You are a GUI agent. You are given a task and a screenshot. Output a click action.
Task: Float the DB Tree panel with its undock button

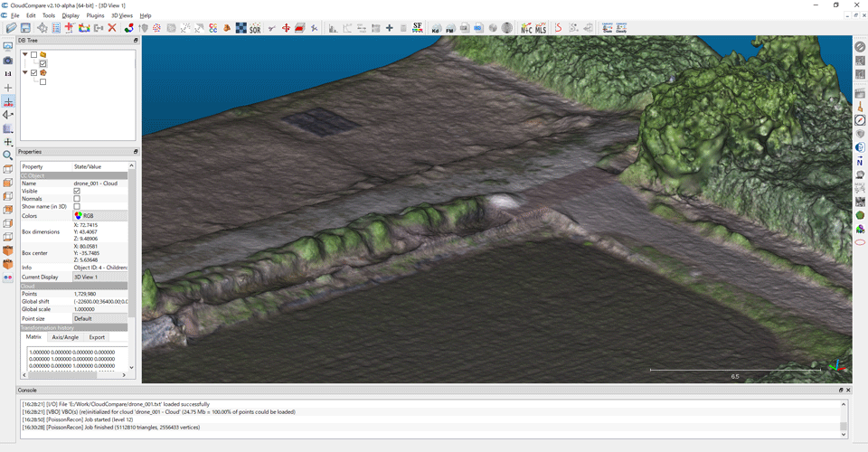[x=136, y=41]
